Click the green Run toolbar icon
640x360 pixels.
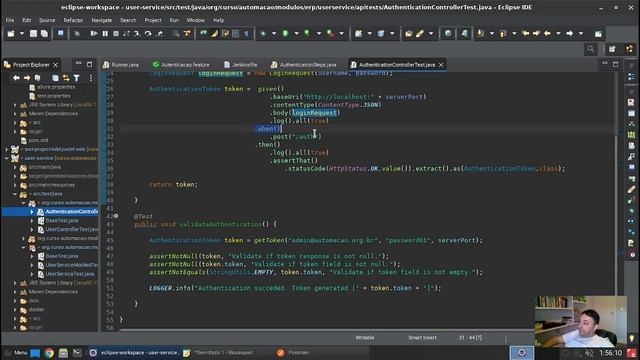coord(285,33)
